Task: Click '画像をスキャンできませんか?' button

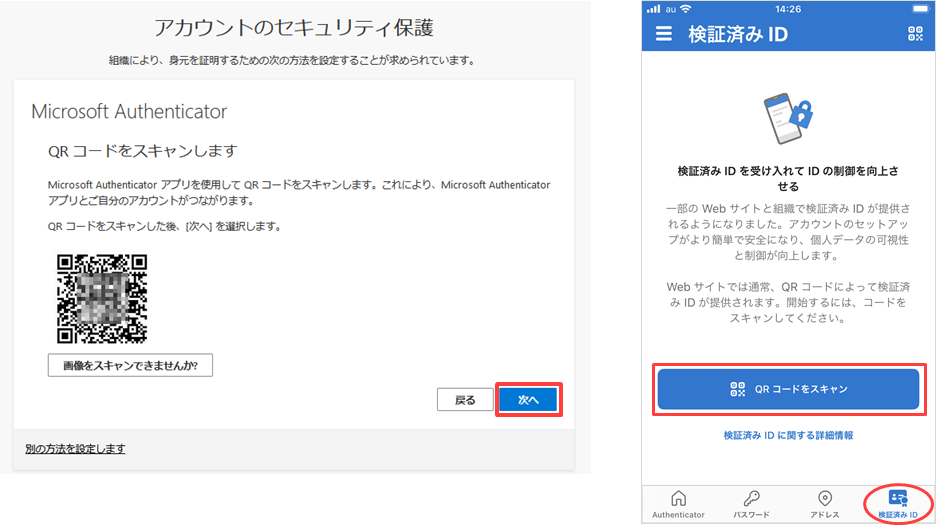Action: tap(130, 366)
